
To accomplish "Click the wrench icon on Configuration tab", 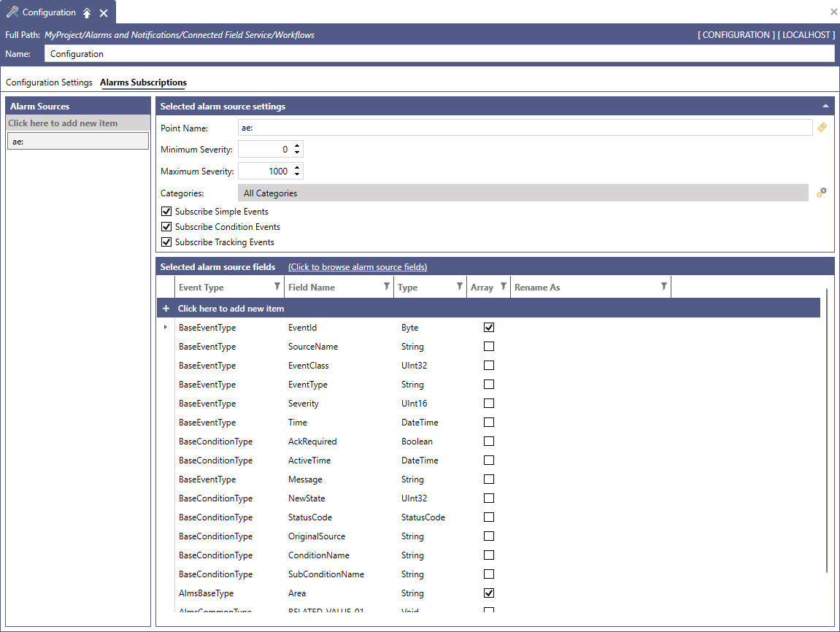I will point(12,12).
